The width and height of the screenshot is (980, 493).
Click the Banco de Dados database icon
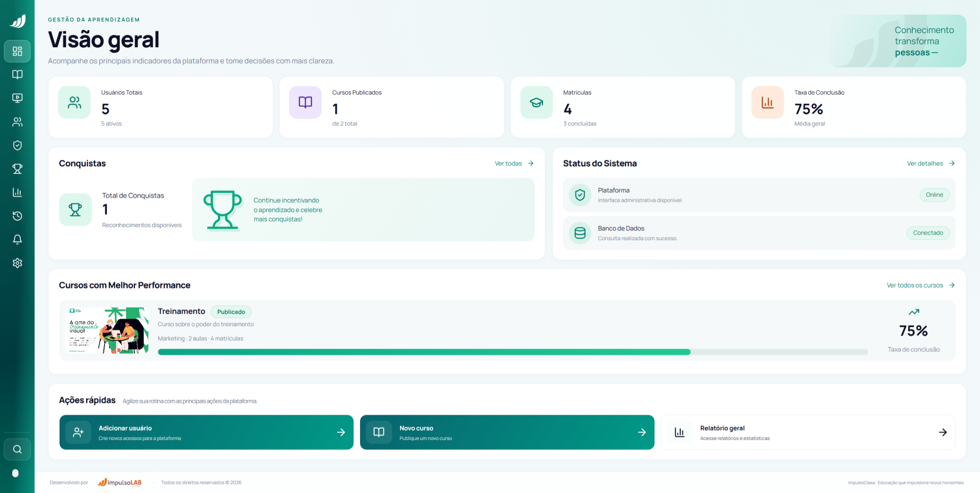(x=580, y=233)
